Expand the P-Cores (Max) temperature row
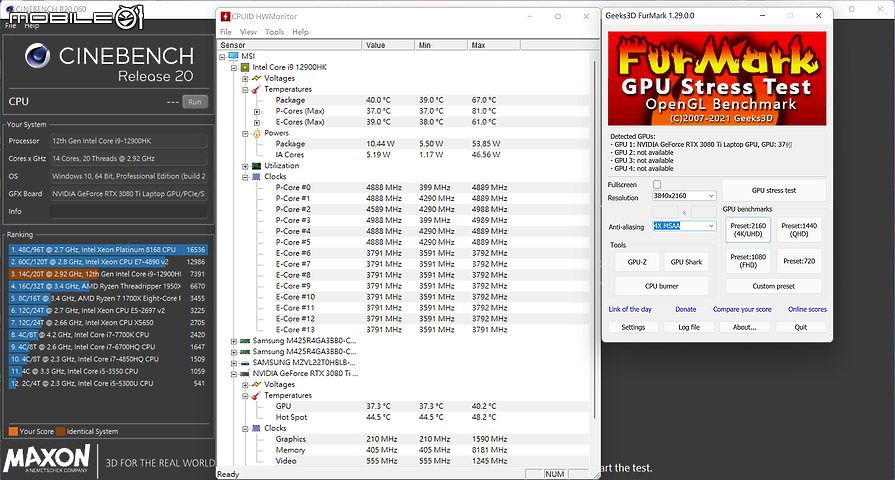Screen dimensions: 895x480 [257, 112]
